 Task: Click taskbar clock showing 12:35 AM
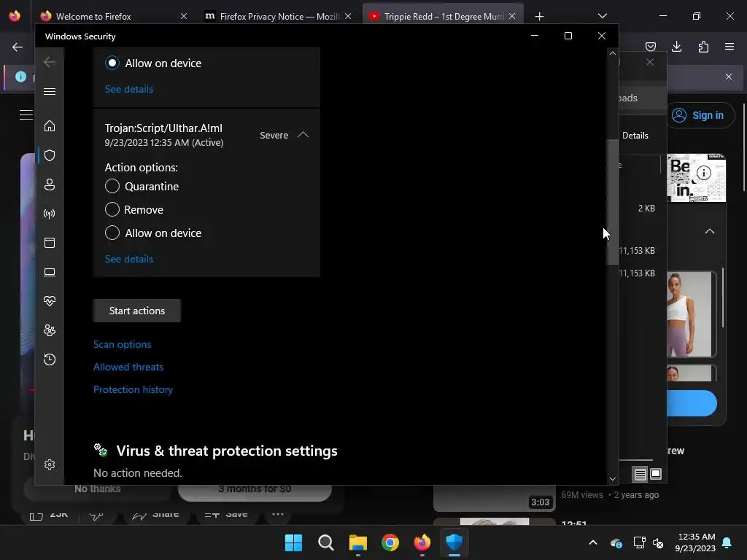pyautogui.click(x=695, y=542)
